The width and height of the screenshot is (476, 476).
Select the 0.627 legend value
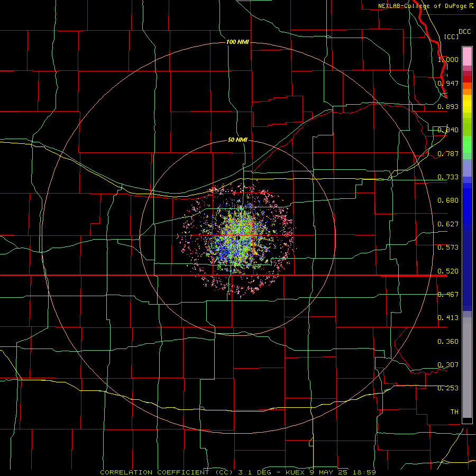[448, 224]
